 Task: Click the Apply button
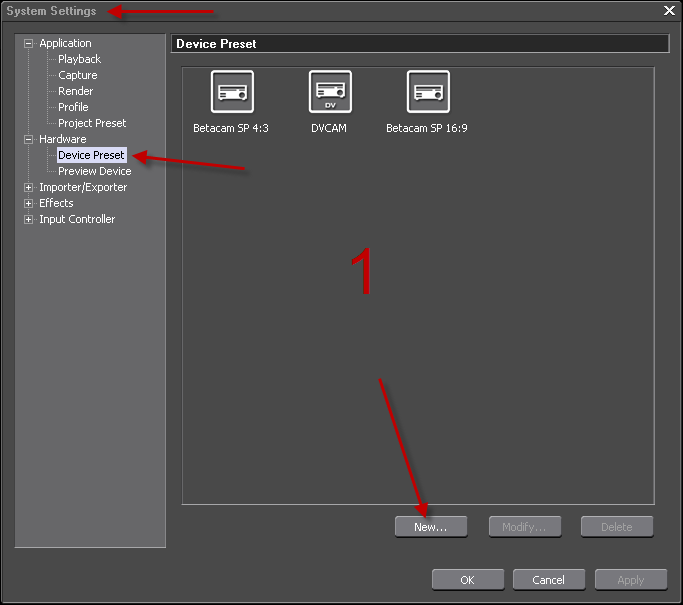[x=631, y=580]
